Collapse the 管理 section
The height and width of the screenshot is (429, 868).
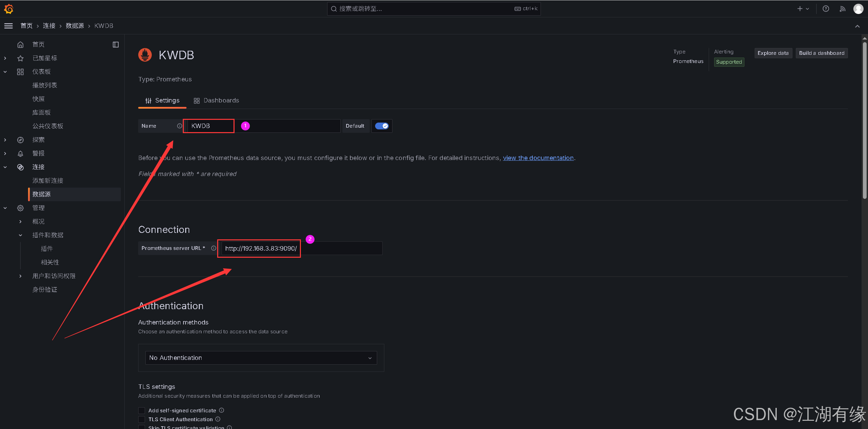(5, 208)
